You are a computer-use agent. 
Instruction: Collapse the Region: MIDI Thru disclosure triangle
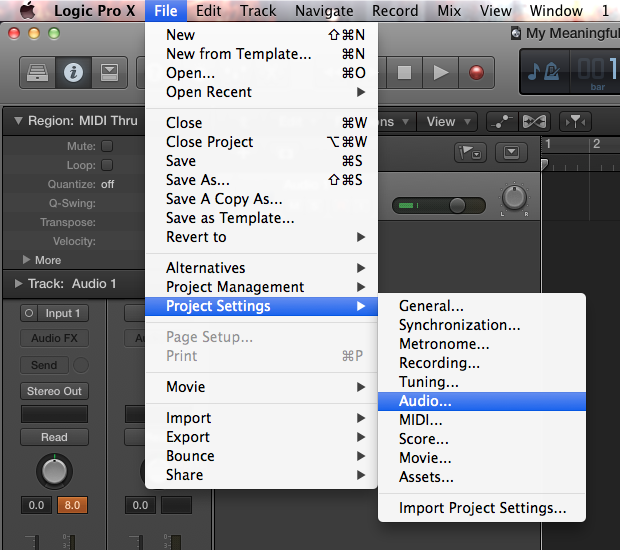pyautogui.click(x=18, y=121)
